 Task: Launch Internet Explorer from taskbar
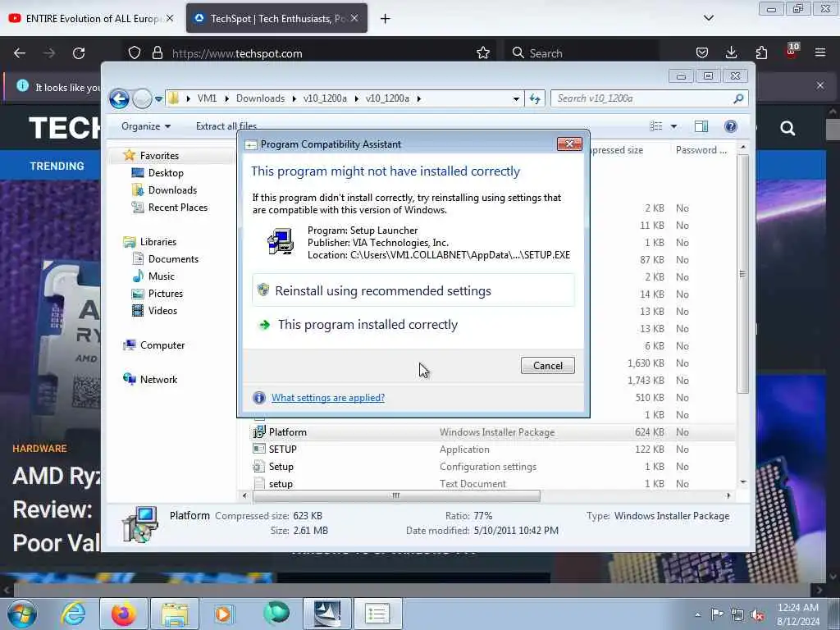73,614
